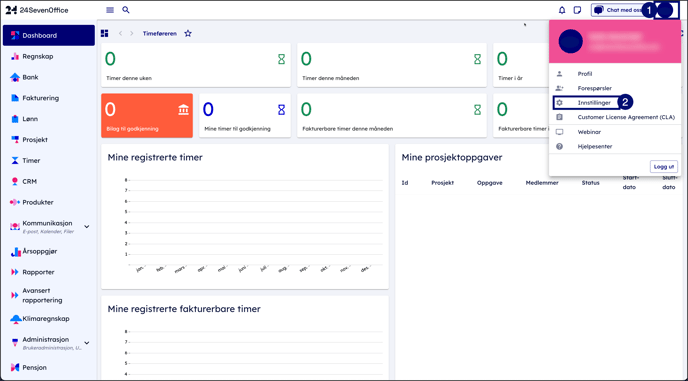Click hourglass icon on Mine timer til godkjenning
The height and width of the screenshot is (381, 688).
coord(281,110)
